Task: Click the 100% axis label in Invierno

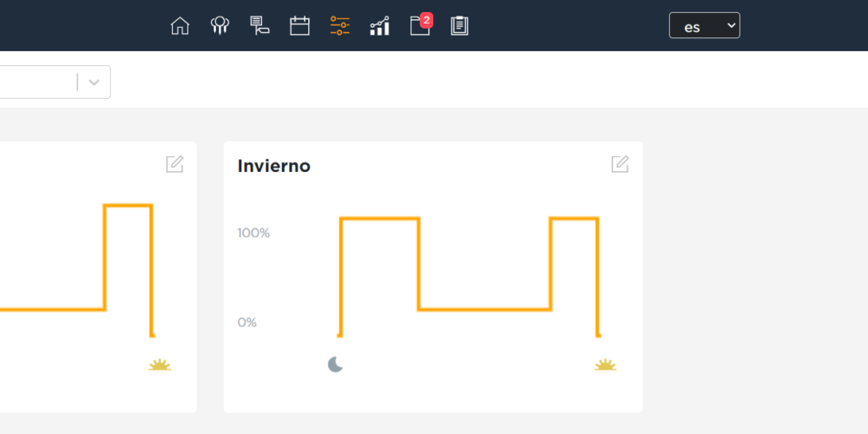Action: (253, 233)
